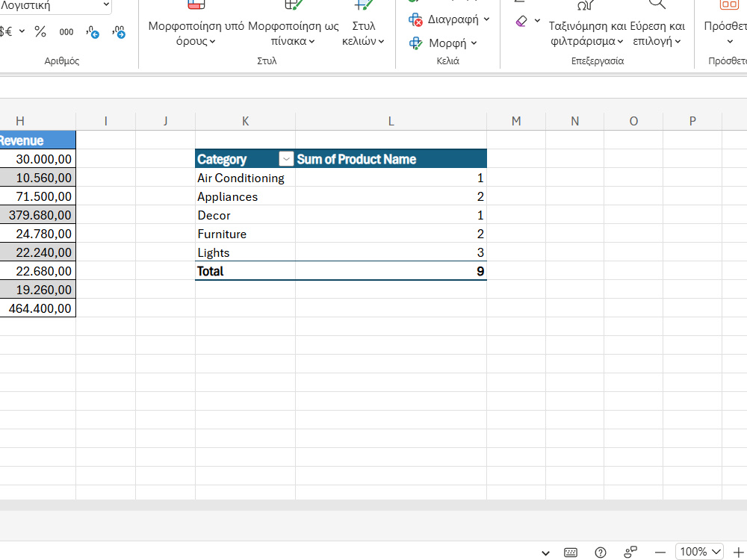Screen dimensions: 747x560
Task: Expand the Διαγραφή dropdown arrow
Action: [486, 19]
